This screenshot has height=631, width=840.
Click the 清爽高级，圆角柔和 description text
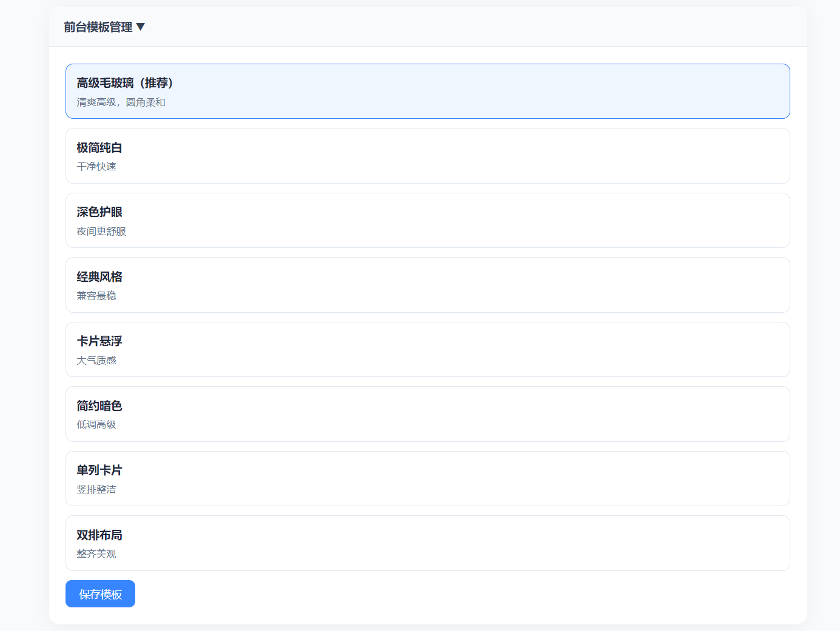[121, 102]
